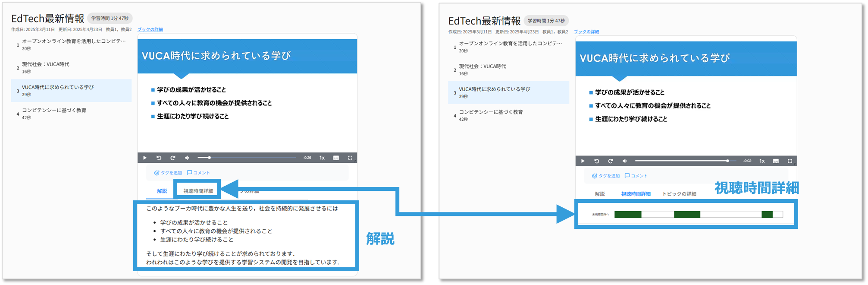Enter fullscreen from the -0:02 player
This screenshot has height=285, width=868.
coord(790,161)
